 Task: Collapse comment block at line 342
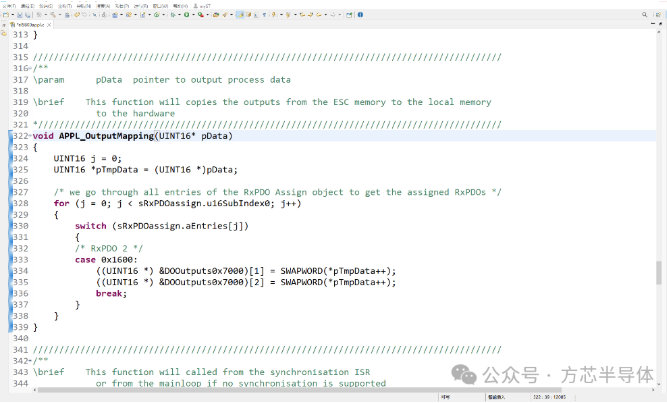click(30, 361)
